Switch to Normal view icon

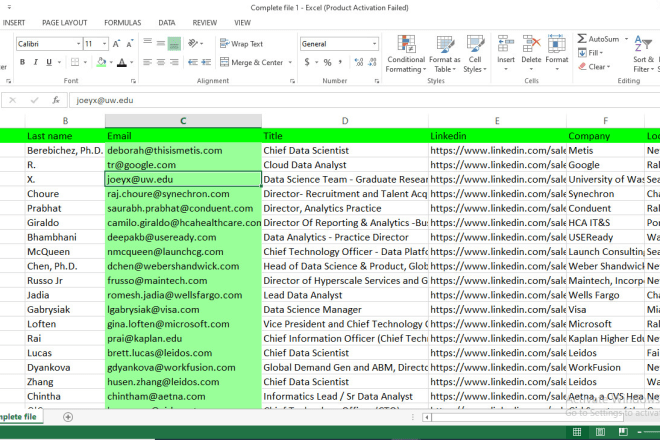(577, 432)
